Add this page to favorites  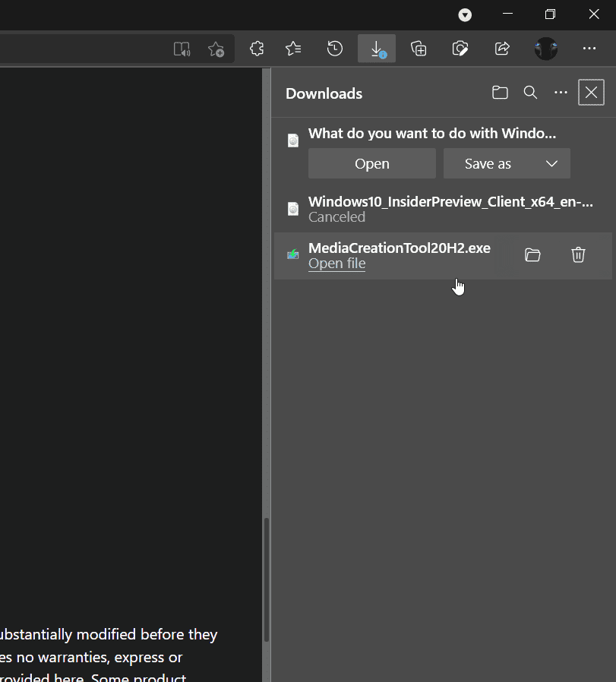216,49
